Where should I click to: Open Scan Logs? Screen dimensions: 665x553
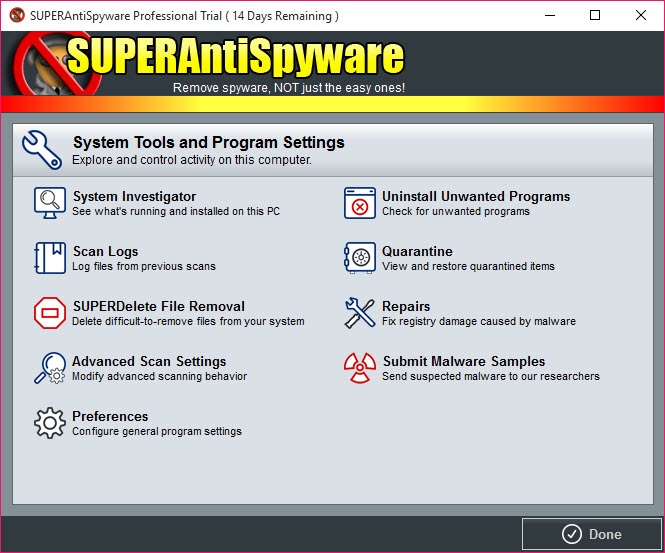[105, 251]
